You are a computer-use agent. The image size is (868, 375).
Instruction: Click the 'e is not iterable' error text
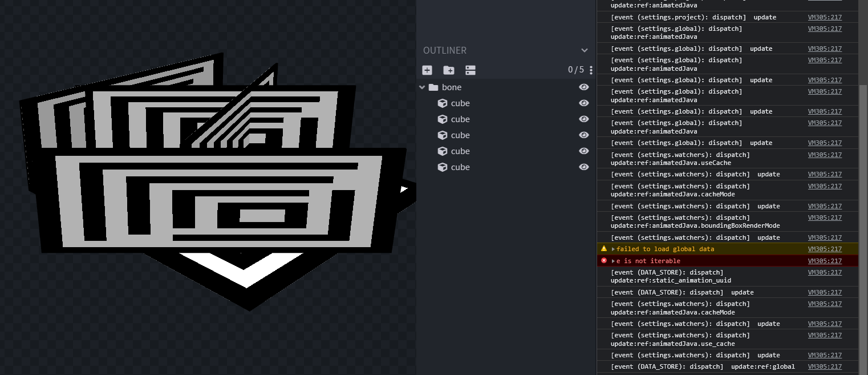648,261
